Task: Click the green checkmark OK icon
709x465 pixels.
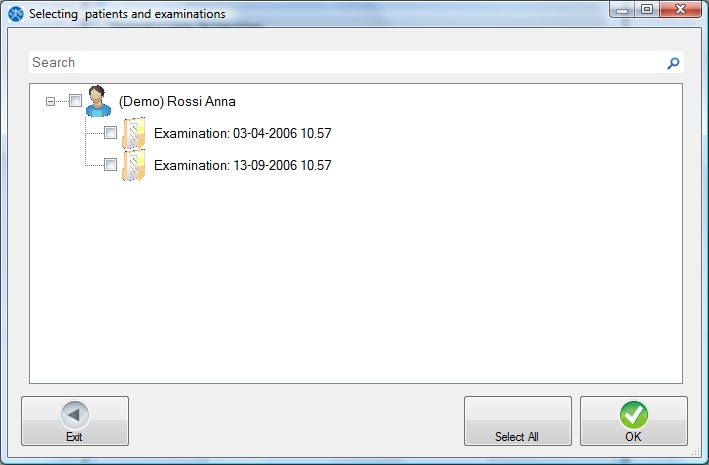Action: click(633, 415)
